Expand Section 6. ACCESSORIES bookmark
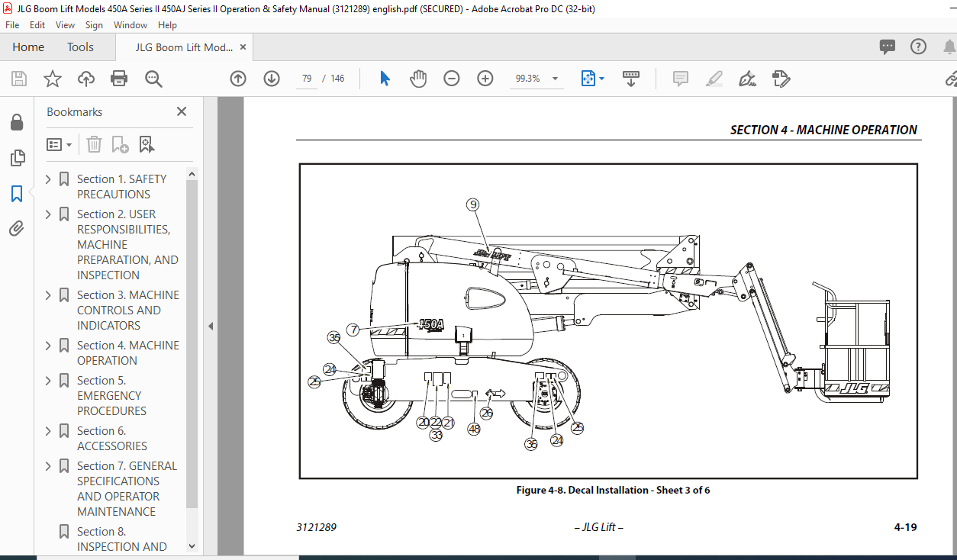Viewport: 957px width, 560px height. pyautogui.click(x=49, y=431)
